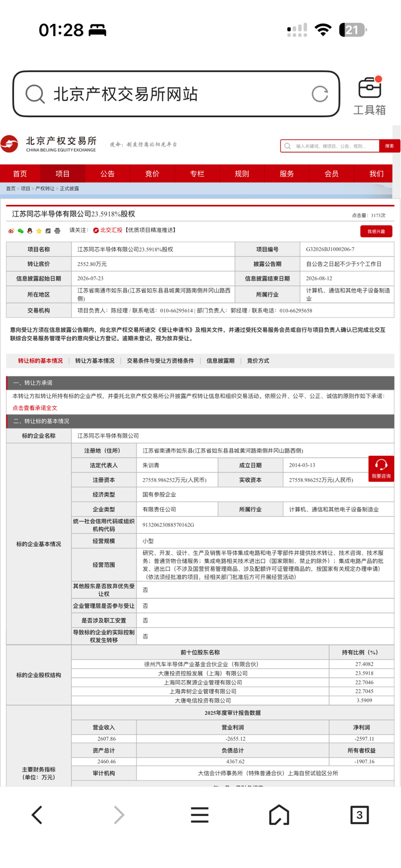Select the page title 江苏同芯半导体有限公司23.5918%股权

tap(74, 214)
